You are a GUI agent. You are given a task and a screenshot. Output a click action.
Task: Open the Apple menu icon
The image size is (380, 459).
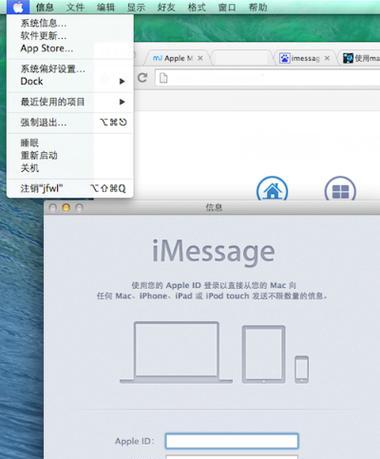click(x=18, y=7)
